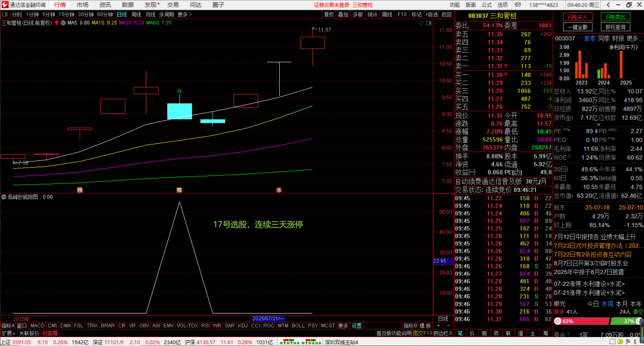Open 更多 indicators list in indicator bar

(343, 326)
